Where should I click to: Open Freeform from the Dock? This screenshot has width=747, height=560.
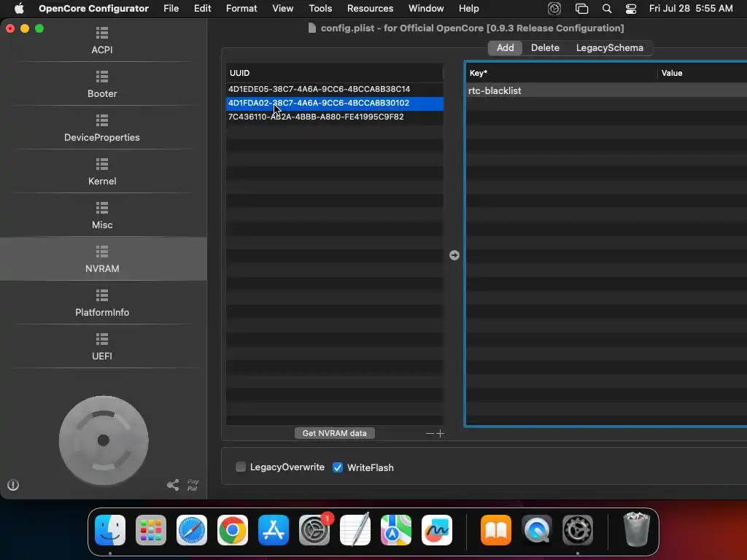437,530
